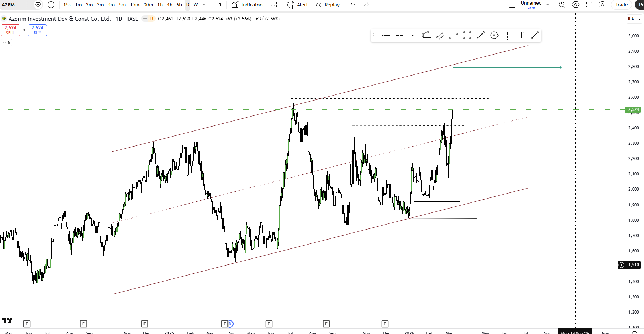Select the weekly W timeframe

click(195, 5)
